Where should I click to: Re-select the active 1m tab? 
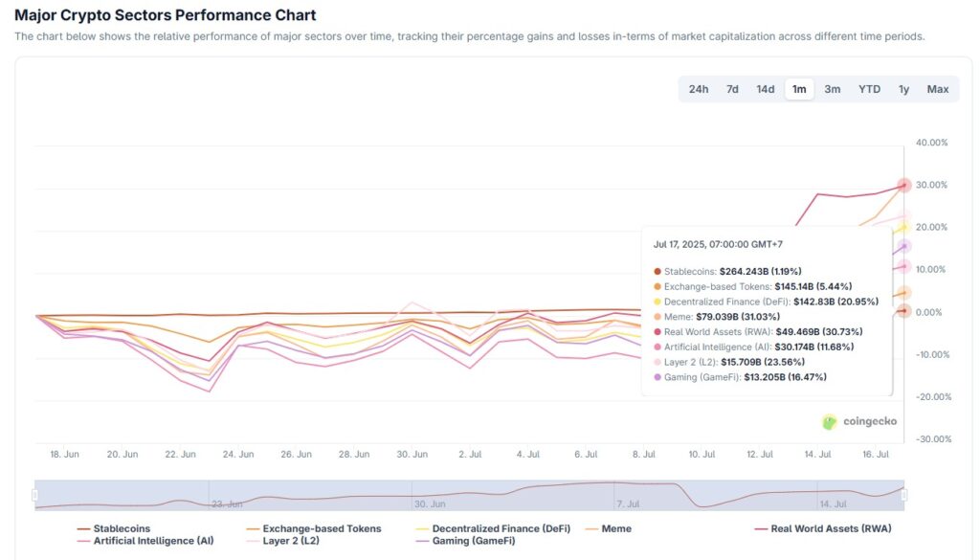tap(799, 88)
